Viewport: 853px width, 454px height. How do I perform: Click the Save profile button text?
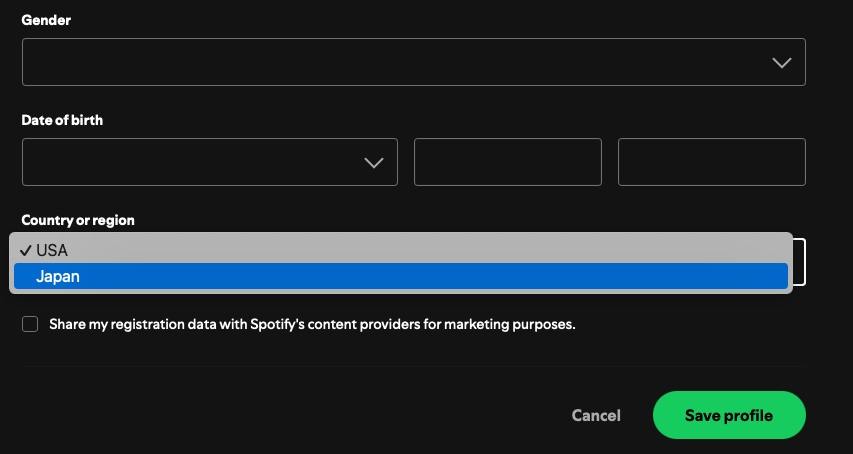(x=728, y=415)
